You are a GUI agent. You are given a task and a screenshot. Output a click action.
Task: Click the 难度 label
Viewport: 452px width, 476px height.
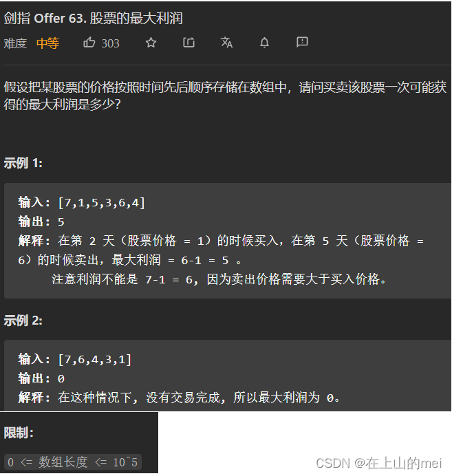(15, 43)
